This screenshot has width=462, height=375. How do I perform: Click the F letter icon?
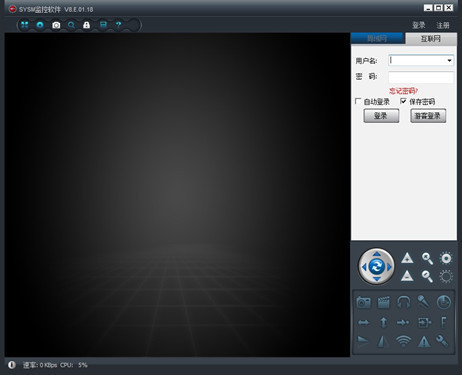tap(444, 322)
